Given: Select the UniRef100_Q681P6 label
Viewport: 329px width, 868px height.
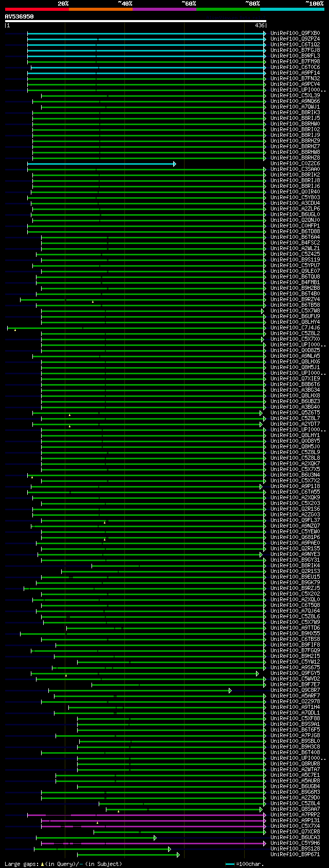Looking at the screenshot, I should tap(295, 537).
